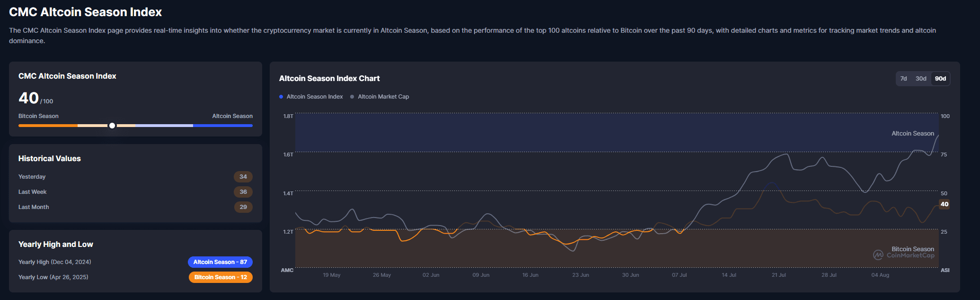980x300 pixels.
Task: Click the 02 Jun date axis label
Action: [x=431, y=275]
